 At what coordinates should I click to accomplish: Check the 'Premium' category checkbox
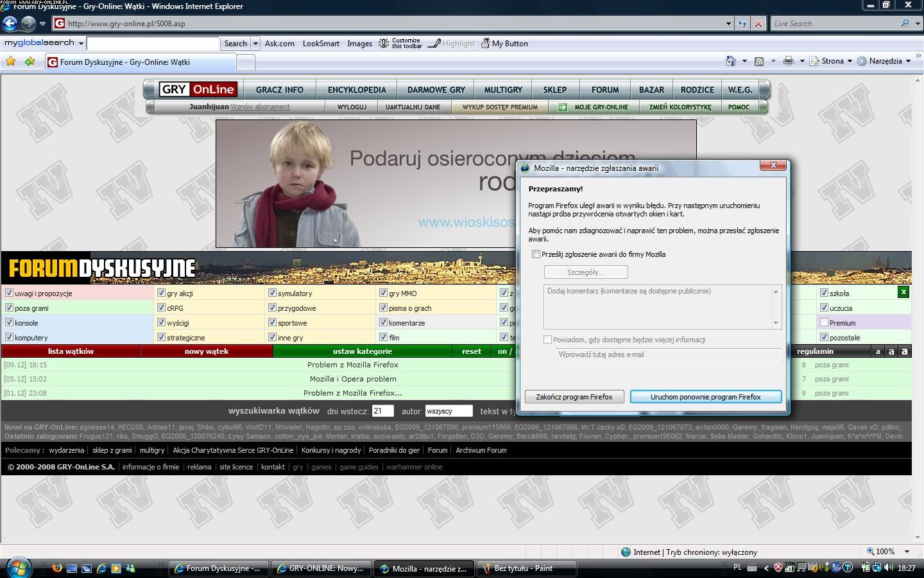824,322
